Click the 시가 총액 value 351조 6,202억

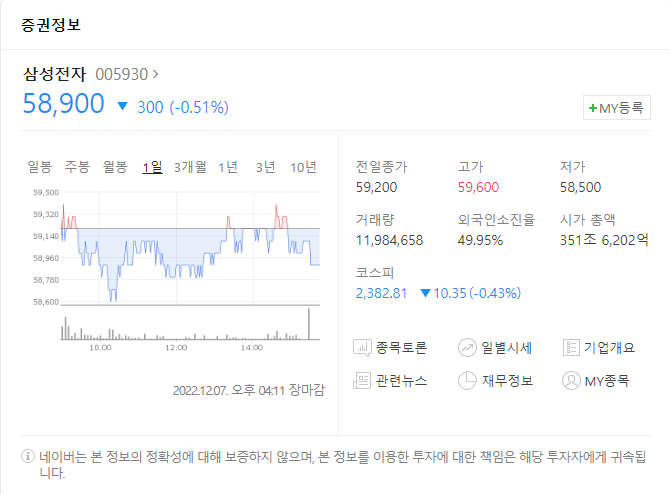coord(604,240)
